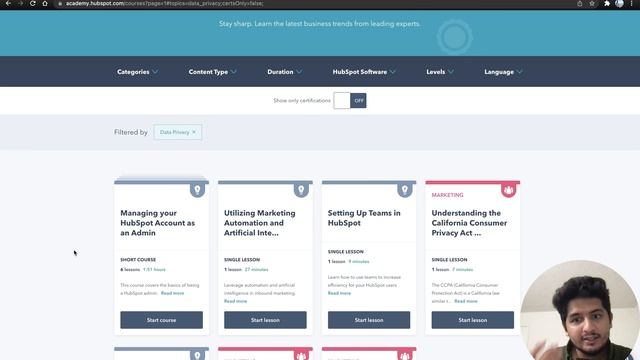This screenshot has width=640, height=360.
Task: Read more about the HubSpot admin course
Action: [172, 293]
